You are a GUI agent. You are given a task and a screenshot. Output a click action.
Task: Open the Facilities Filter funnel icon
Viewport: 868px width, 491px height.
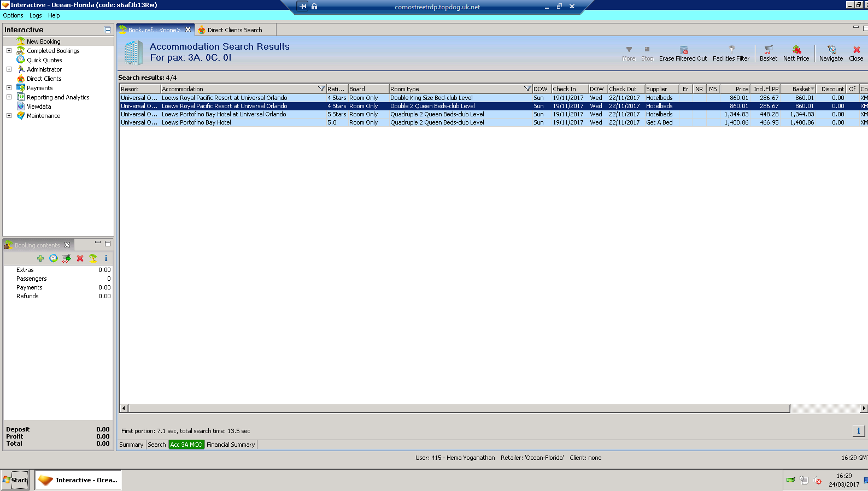[731, 49]
